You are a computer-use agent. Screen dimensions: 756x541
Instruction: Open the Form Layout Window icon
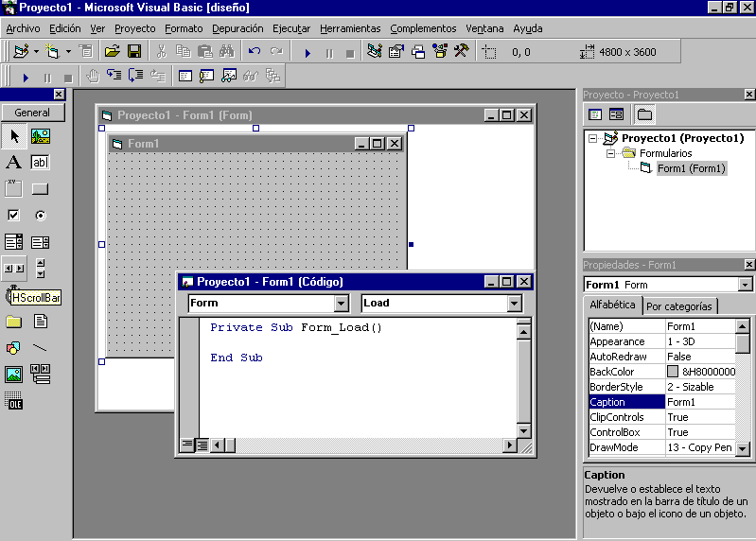click(x=418, y=51)
